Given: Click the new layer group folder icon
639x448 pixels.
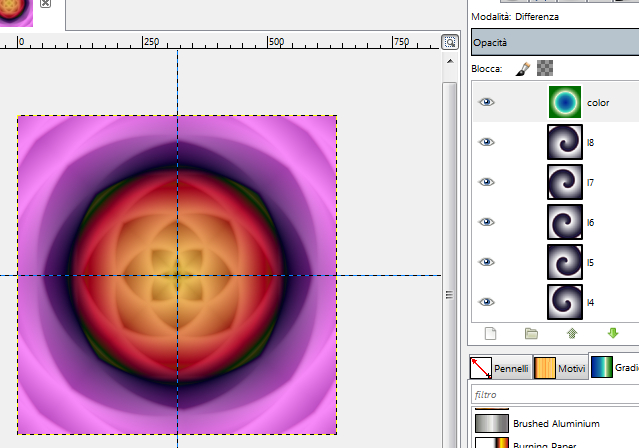Looking at the screenshot, I should 531,333.
